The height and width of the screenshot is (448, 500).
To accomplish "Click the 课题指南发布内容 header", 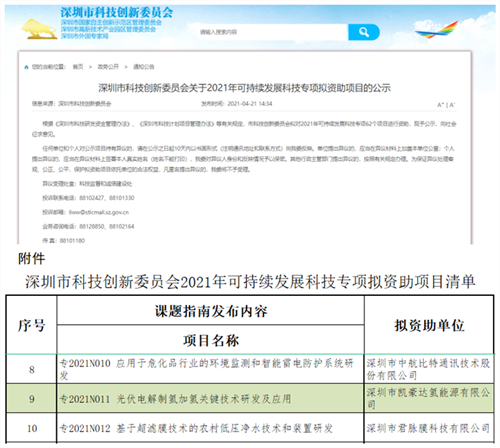I will pyautogui.click(x=211, y=311).
